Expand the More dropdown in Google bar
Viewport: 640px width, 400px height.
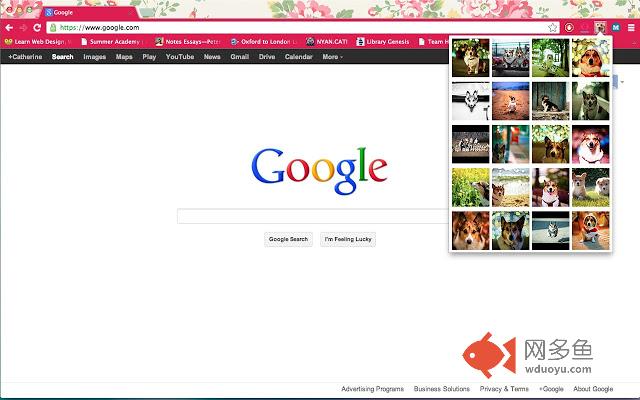point(333,57)
